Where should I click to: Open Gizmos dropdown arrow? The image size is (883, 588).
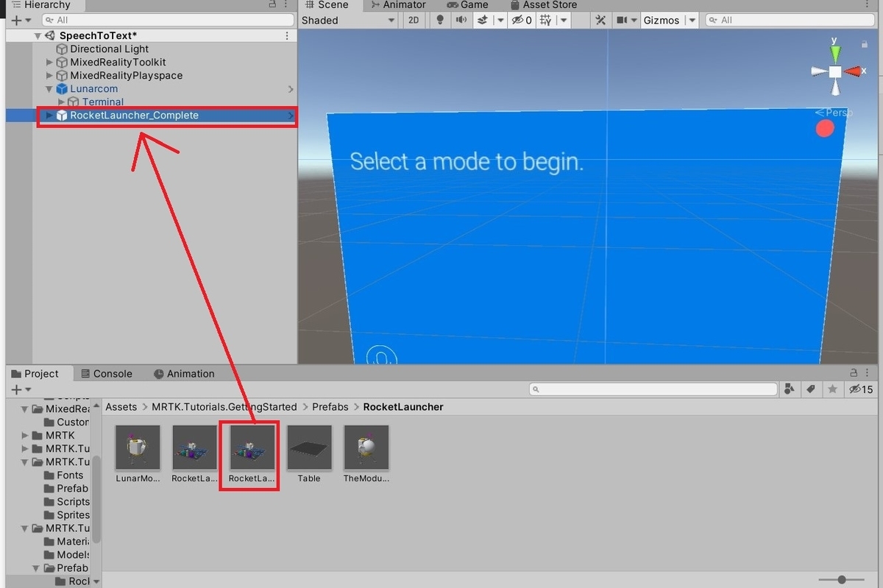[x=692, y=21]
